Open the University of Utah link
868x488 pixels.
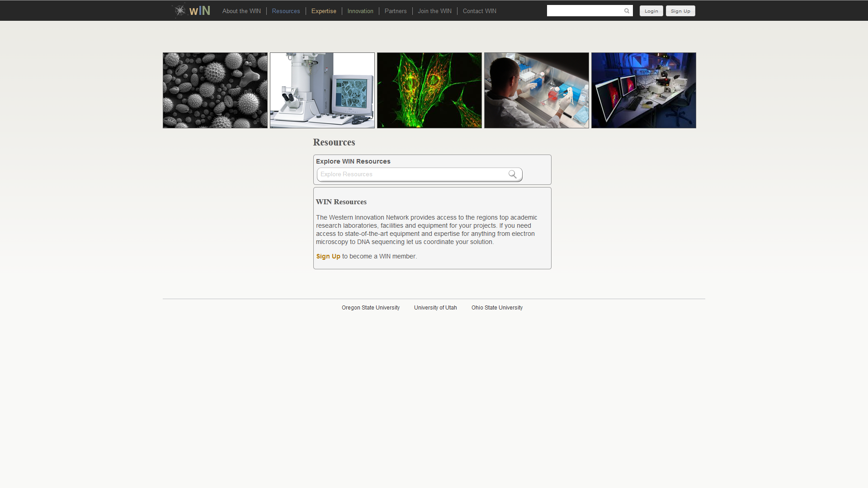click(435, 308)
